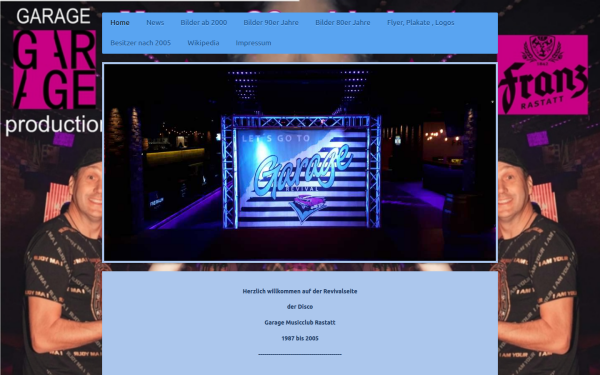The width and height of the screenshot is (600, 375).
Task: Select the text 'Herzlich willkommen auf der Revivalseite'
Action: pyautogui.click(x=300, y=291)
